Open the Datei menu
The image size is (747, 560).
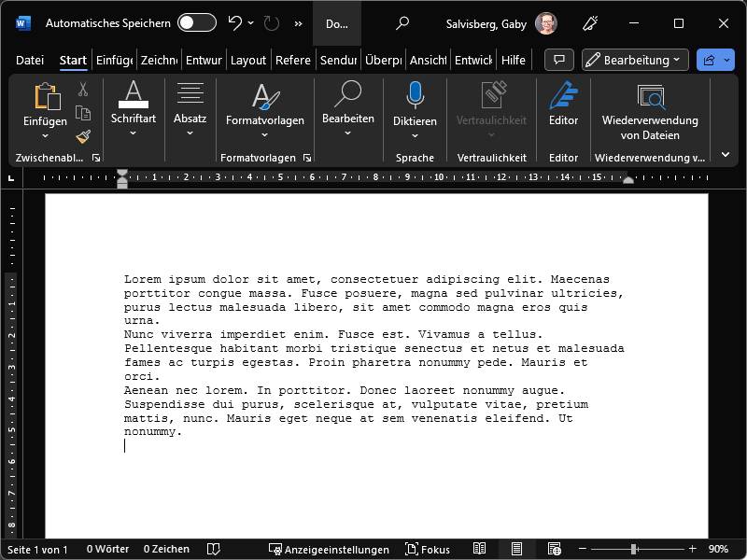pos(29,59)
